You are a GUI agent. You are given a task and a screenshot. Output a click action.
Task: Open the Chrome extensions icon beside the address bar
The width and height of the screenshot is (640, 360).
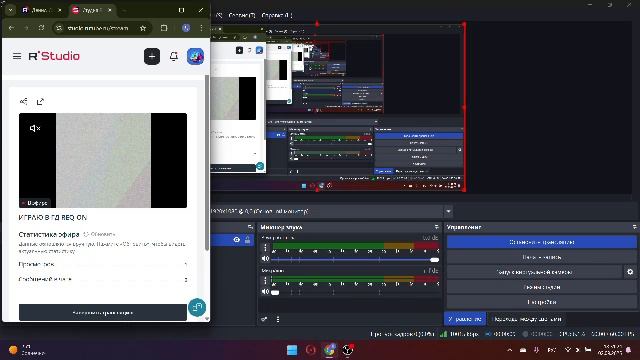point(164,28)
